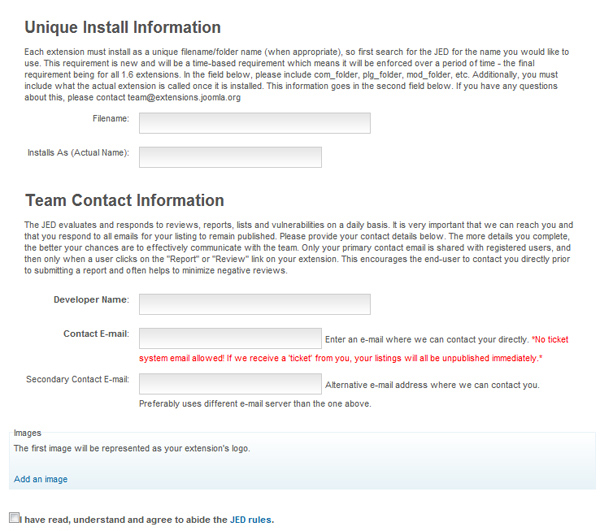
Task: Click 'Alternative e-mail address where we can contact you' hint
Action: pyautogui.click(x=432, y=385)
